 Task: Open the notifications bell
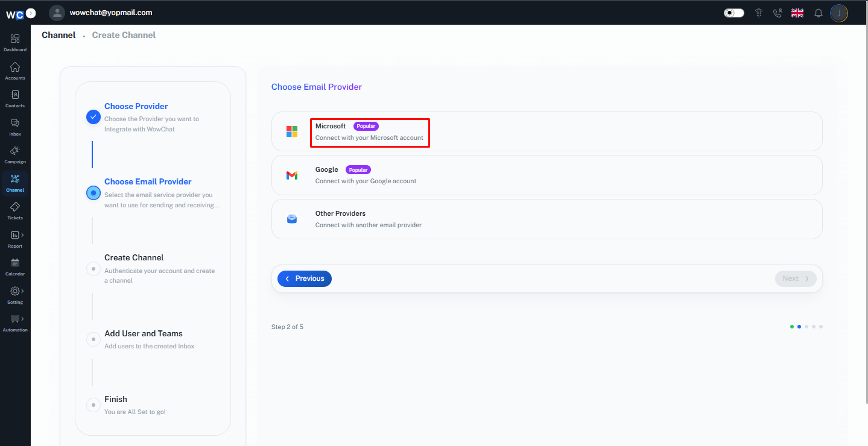(819, 13)
